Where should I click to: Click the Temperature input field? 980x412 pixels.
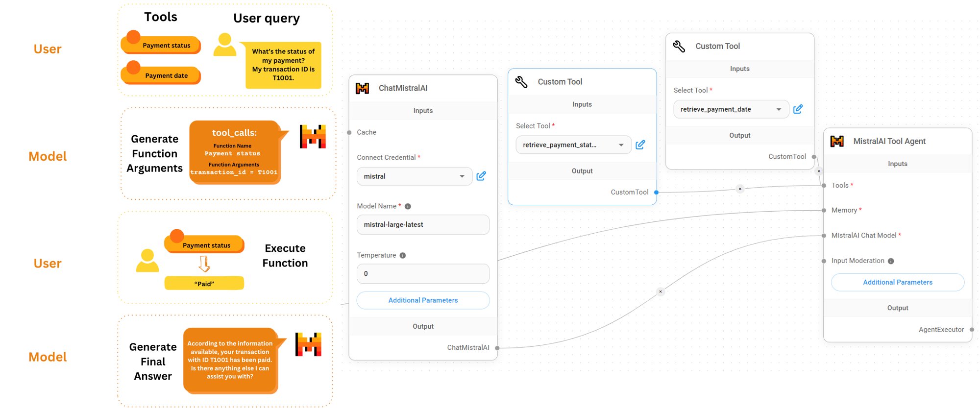coord(423,273)
